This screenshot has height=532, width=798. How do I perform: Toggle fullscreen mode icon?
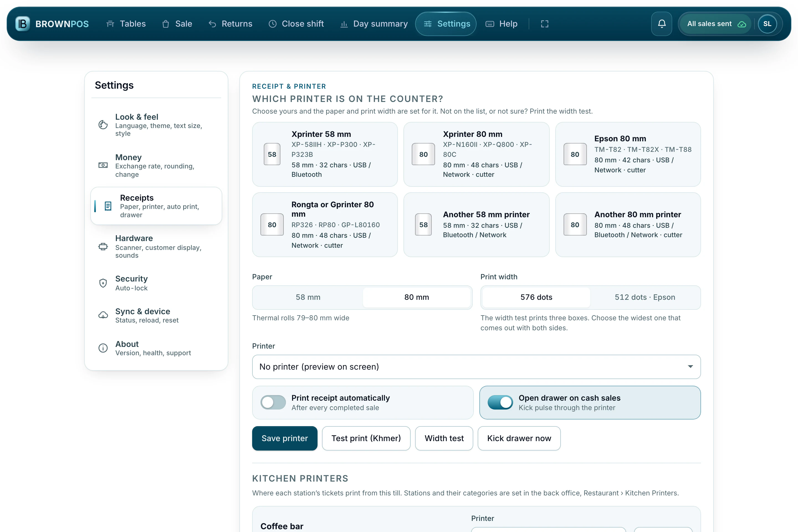point(544,24)
